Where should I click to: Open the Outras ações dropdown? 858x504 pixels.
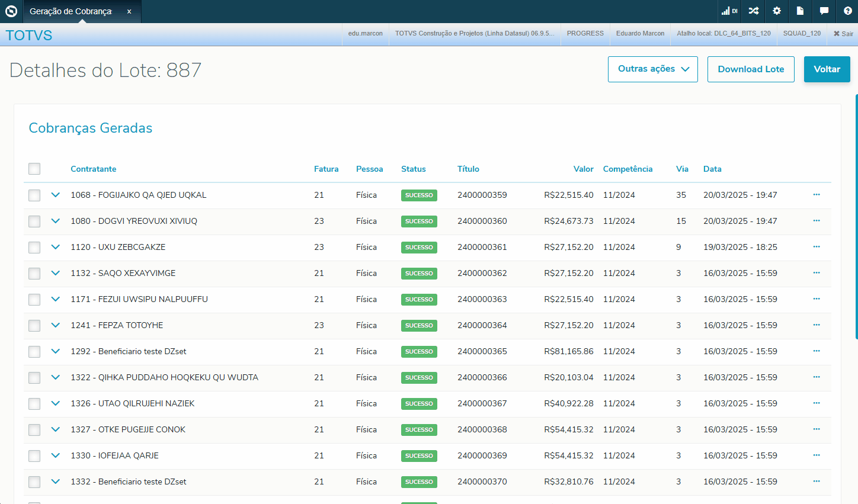(x=653, y=69)
